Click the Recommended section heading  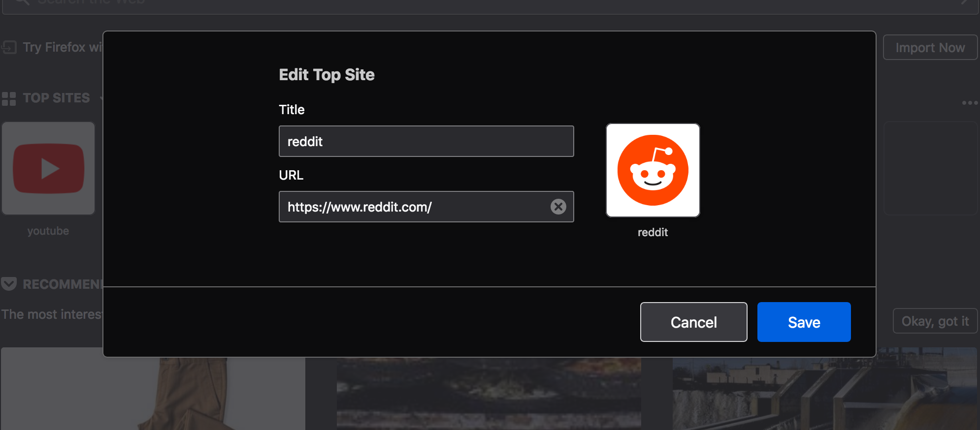click(62, 284)
